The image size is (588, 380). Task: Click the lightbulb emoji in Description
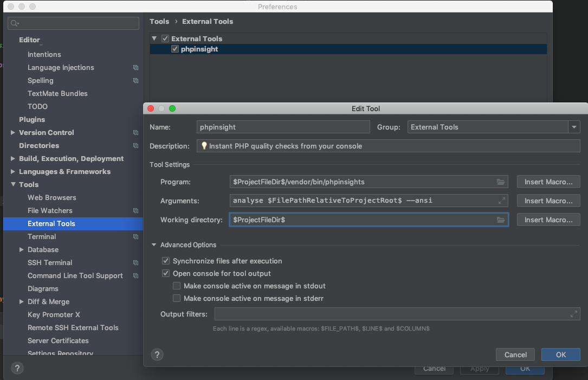click(x=204, y=146)
